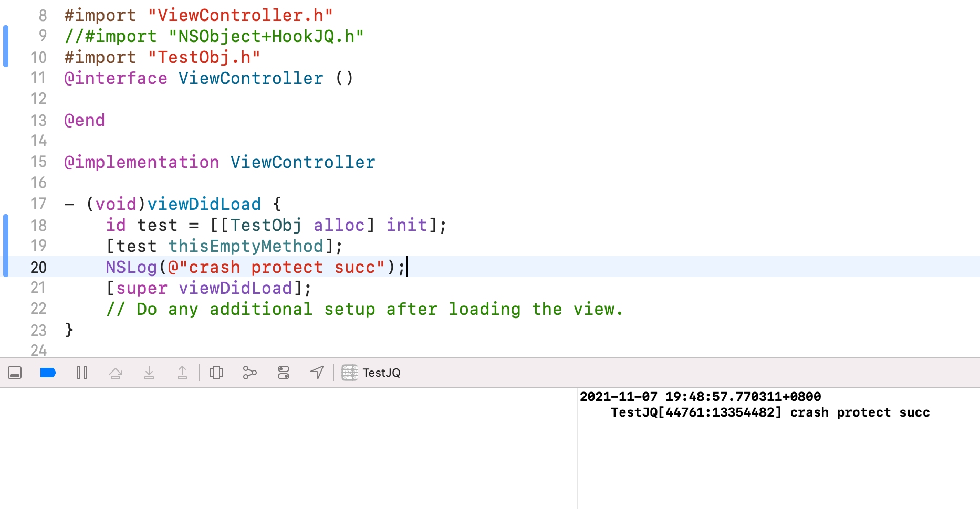Click the console timestamp 2021-11-07
The image size is (980, 509).
pos(618,397)
